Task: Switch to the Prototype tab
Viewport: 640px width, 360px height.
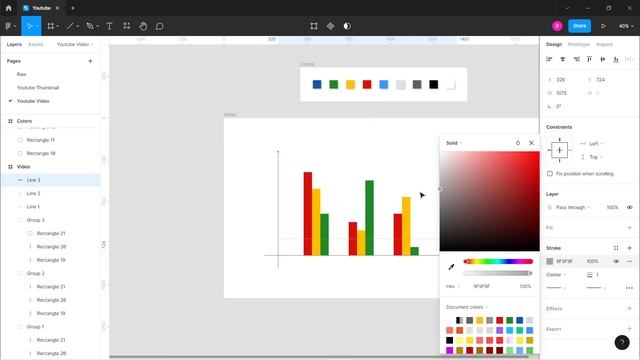Action: coord(579,44)
